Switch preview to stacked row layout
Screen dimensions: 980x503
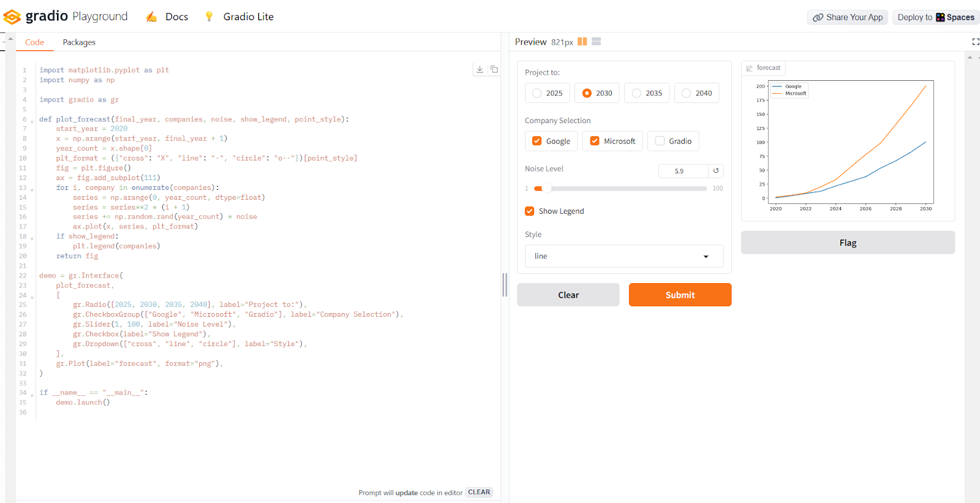[596, 42]
